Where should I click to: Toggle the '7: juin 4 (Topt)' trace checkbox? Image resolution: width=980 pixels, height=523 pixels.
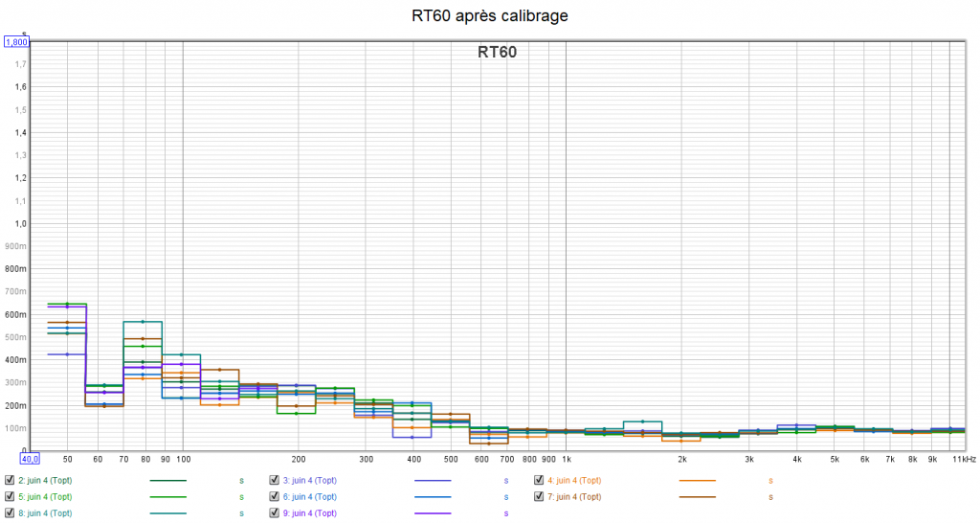(x=539, y=497)
